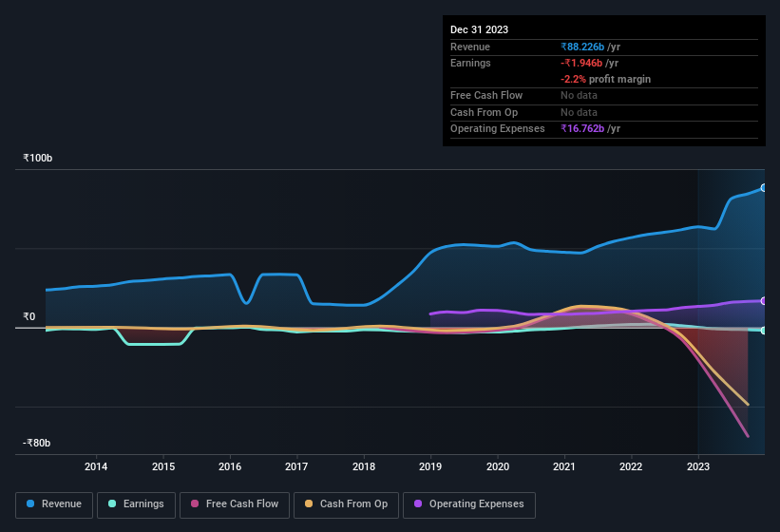Toggle the Earnings legend button
The image size is (780, 532).
point(136,504)
